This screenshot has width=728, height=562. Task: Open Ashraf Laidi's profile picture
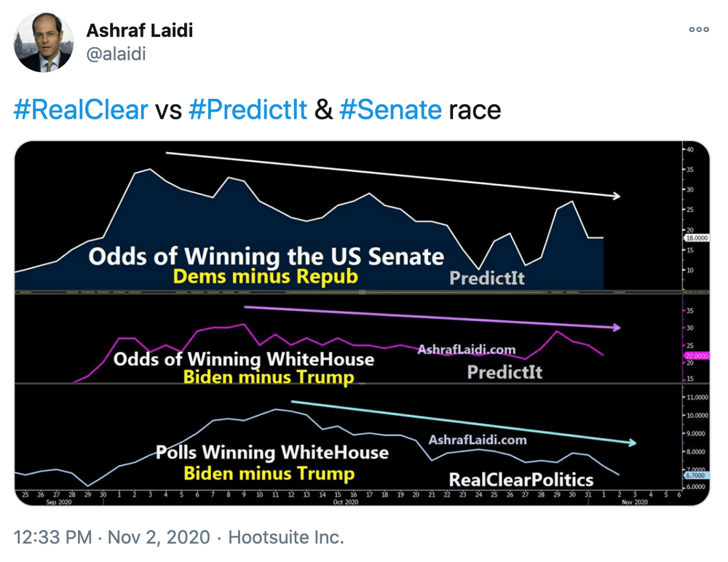tap(44, 42)
